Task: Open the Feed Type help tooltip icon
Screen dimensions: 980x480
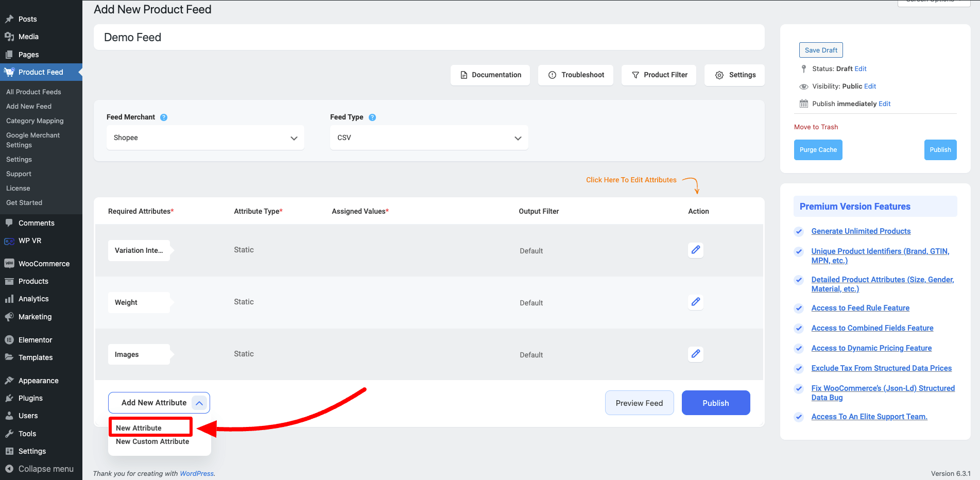Action: click(372, 117)
